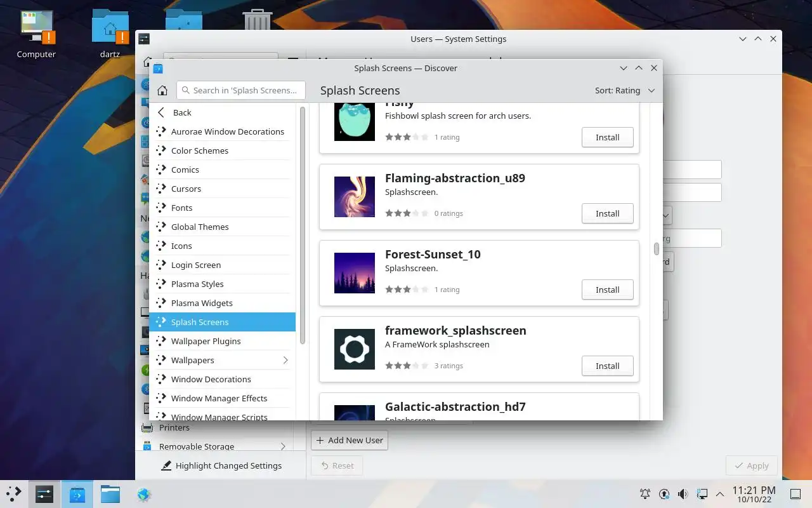Install Flaming-abstraction_u89 splash screen
812x508 pixels.
(607, 213)
